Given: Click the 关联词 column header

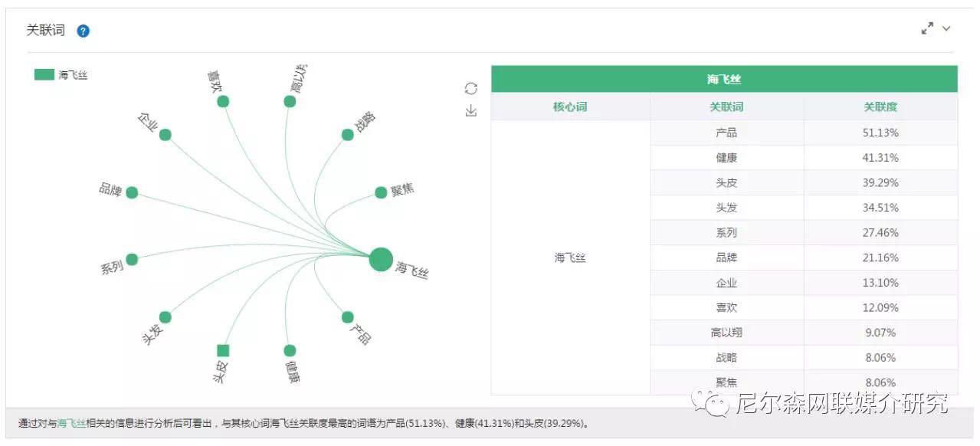Looking at the screenshot, I should point(726,107).
